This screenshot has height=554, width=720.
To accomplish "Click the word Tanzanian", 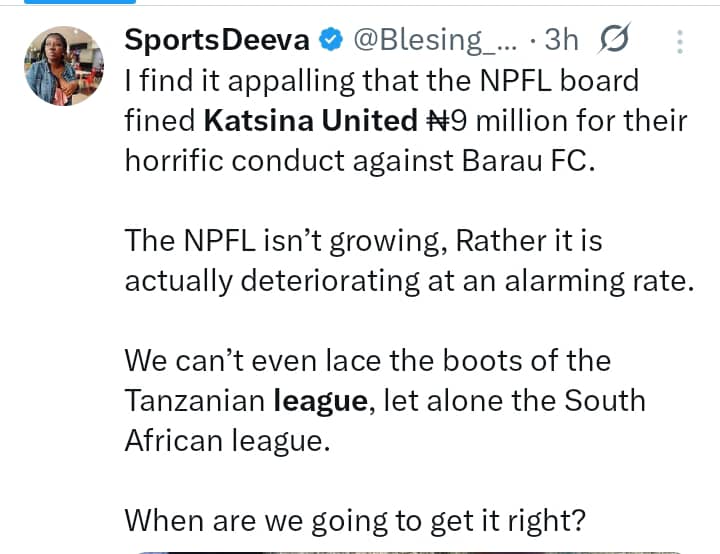I will tap(194, 400).
